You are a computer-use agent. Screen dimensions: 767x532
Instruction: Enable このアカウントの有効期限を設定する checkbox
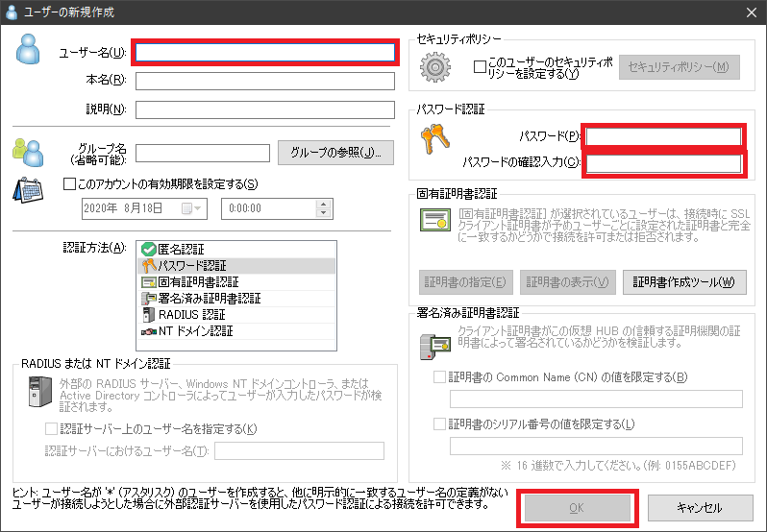click(69, 184)
